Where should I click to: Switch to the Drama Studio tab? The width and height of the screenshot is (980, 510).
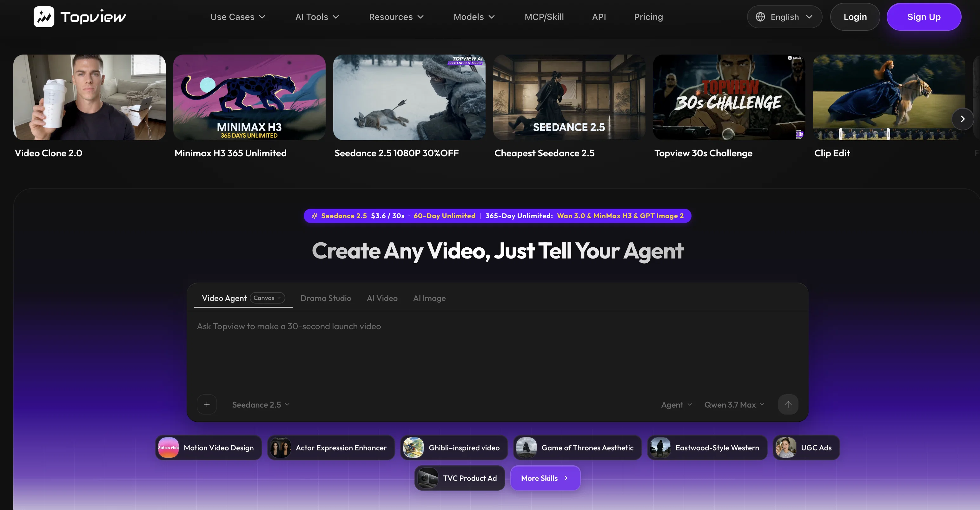[x=326, y=298]
